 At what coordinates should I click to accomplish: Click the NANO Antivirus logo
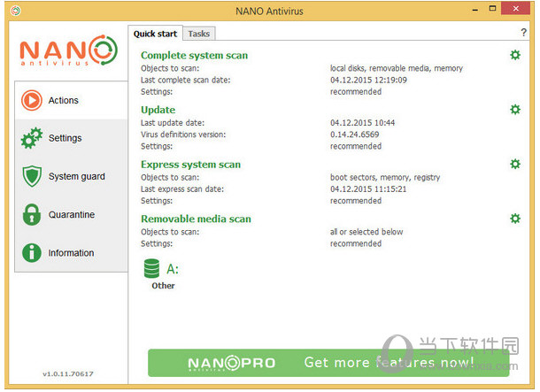[x=69, y=50]
